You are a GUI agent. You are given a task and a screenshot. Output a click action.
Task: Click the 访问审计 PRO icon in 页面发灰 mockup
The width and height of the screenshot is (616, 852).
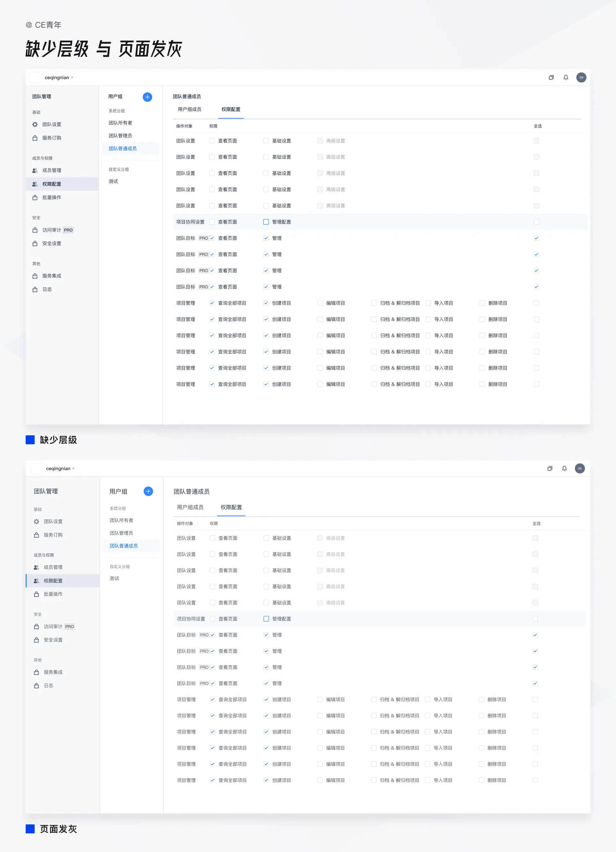click(x=36, y=627)
